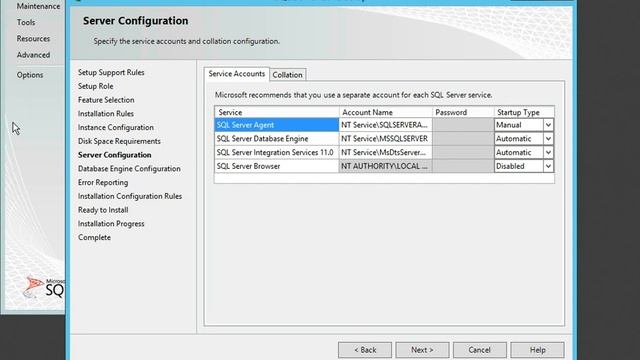This screenshot has height=360, width=640.
Task: Click the Error Reporting step
Action: pyautogui.click(x=103, y=182)
